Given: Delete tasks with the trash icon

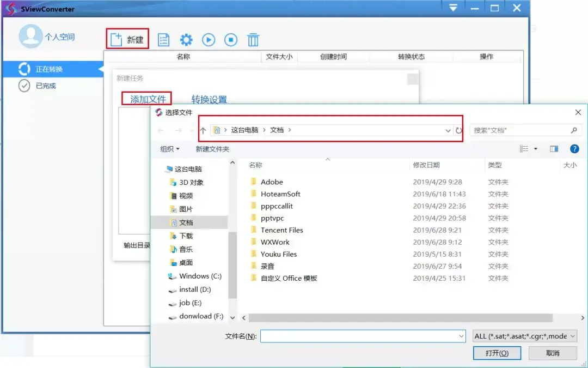Looking at the screenshot, I should pyautogui.click(x=253, y=39).
